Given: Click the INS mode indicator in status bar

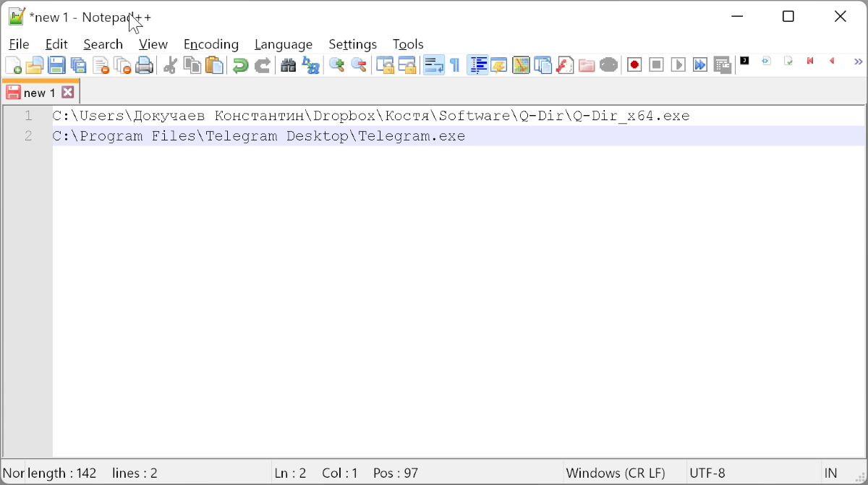Looking at the screenshot, I should (x=830, y=473).
